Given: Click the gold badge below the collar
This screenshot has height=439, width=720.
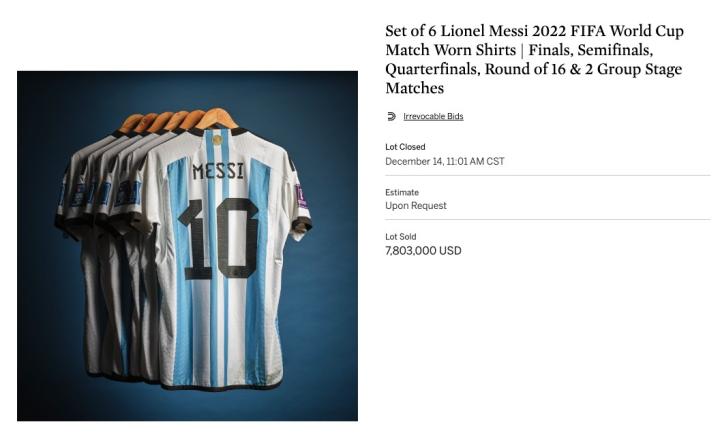Looking at the screenshot, I should point(217,140).
